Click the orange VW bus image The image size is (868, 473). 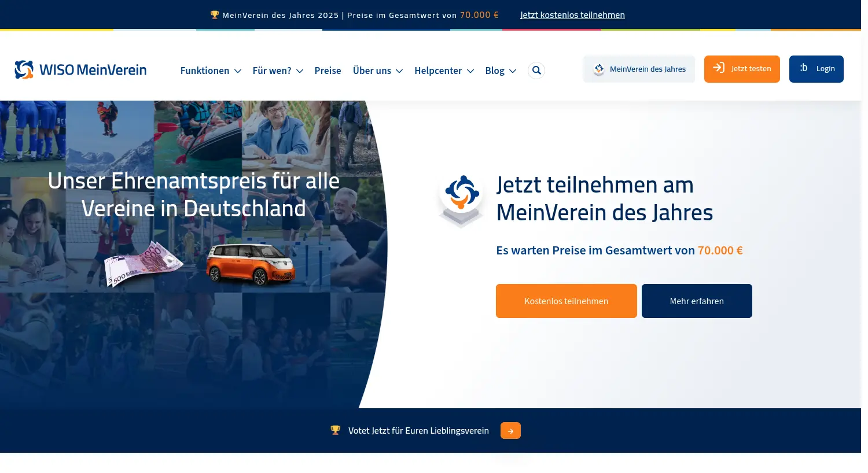pyautogui.click(x=251, y=264)
